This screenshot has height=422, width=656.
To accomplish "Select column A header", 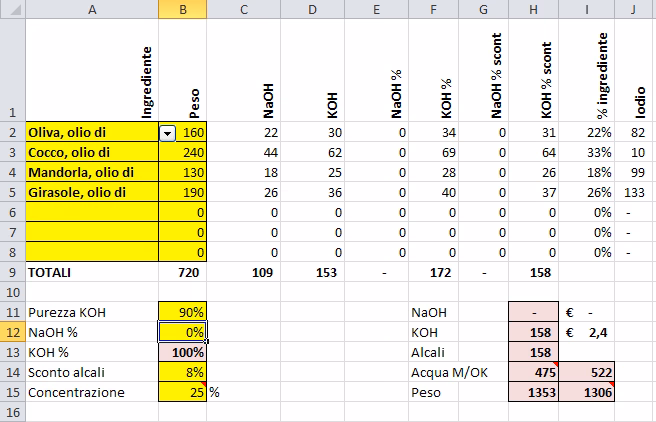I will pos(91,9).
